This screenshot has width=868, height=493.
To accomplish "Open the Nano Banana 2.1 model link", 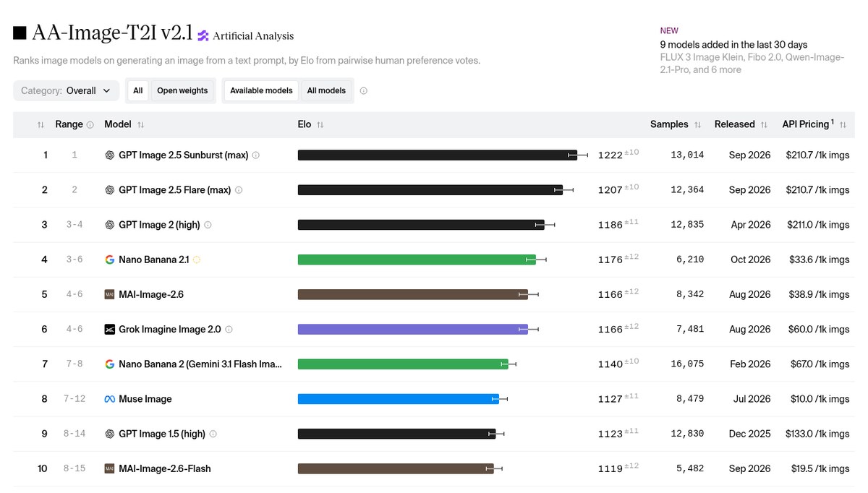I will (x=153, y=260).
